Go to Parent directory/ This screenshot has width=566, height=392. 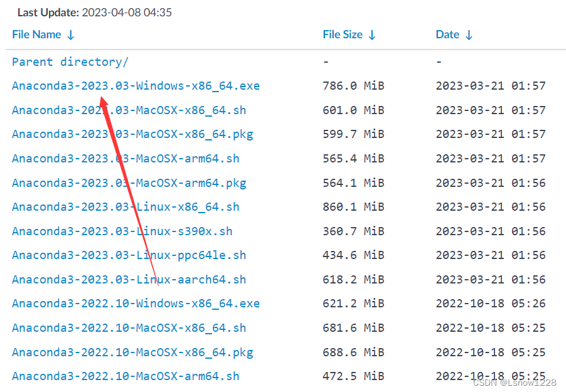click(70, 62)
